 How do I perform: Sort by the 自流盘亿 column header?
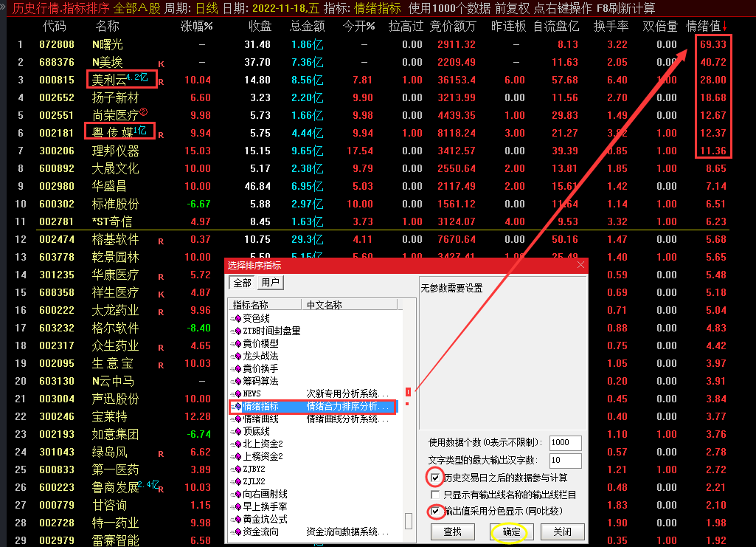click(556, 26)
